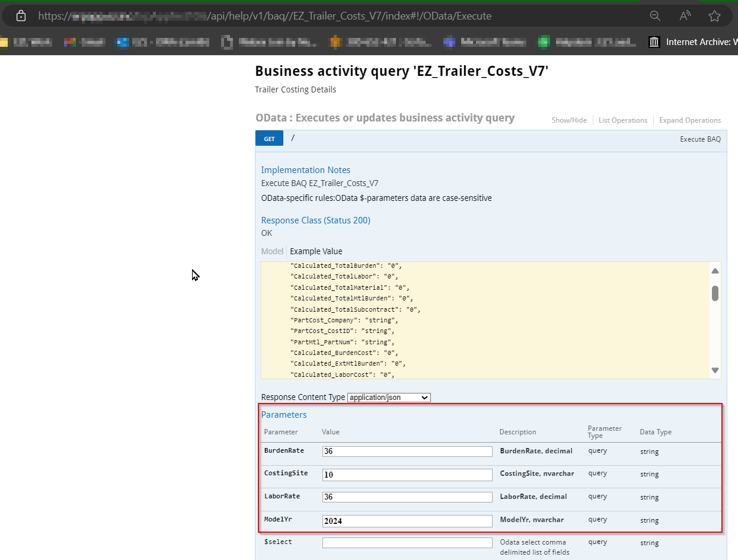The width and height of the screenshot is (738, 560).
Task: Click the blue GET method button
Action: tap(269, 139)
